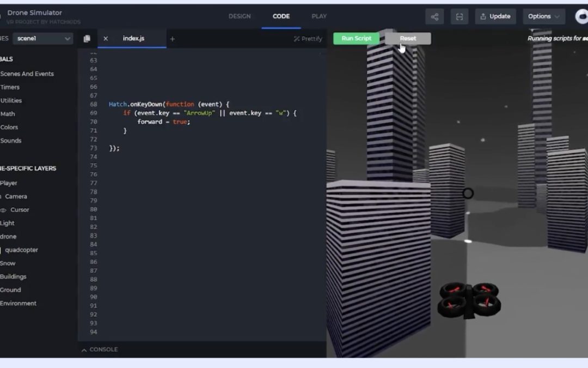Toggle visibility eye for Cursor layer
This screenshot has width=588, height=368.
pyautogui.click(x=3, y=210)
